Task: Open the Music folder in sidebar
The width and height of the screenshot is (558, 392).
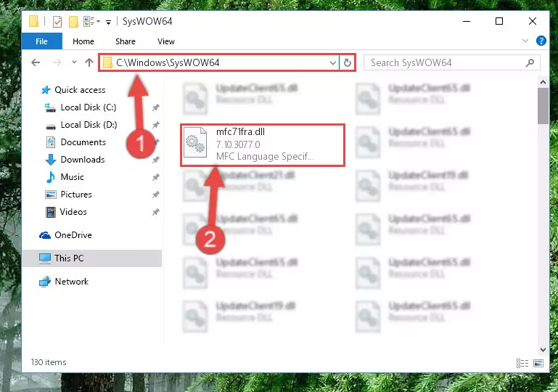Action: click(72, 177)
